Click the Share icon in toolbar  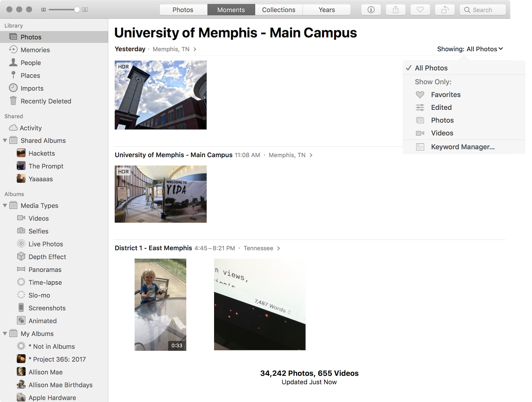396,10
